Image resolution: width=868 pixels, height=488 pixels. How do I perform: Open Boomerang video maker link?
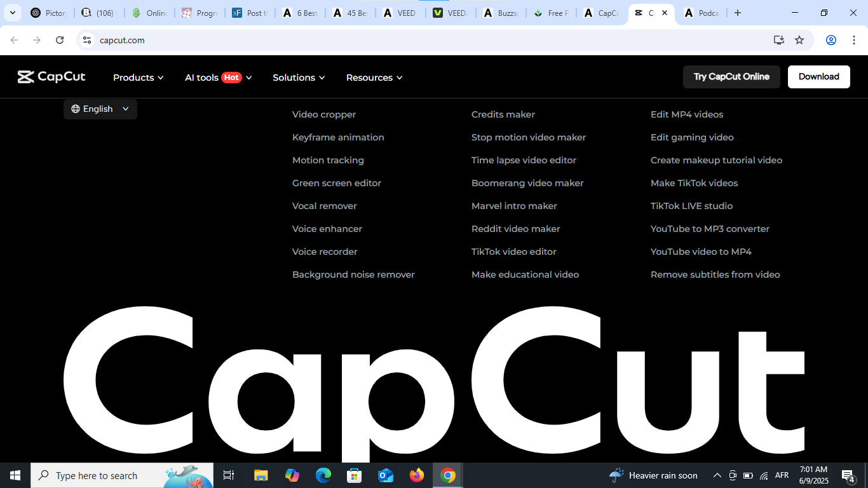click(527, 183)
